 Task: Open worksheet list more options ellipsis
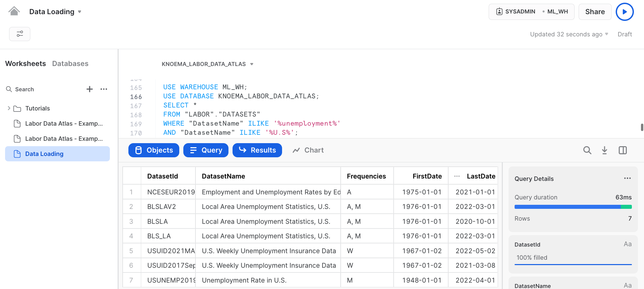click(x=104, y=89)
